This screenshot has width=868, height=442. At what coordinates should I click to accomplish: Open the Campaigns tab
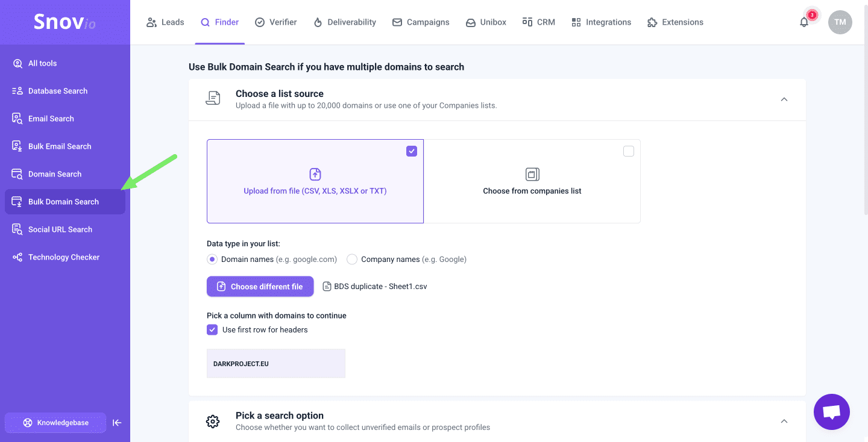point(421,22)
